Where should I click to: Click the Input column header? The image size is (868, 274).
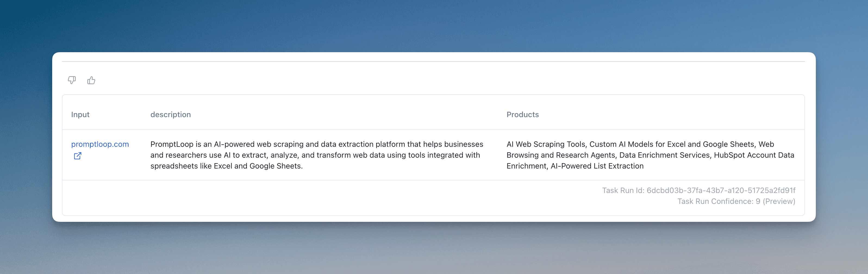(80, 115)
